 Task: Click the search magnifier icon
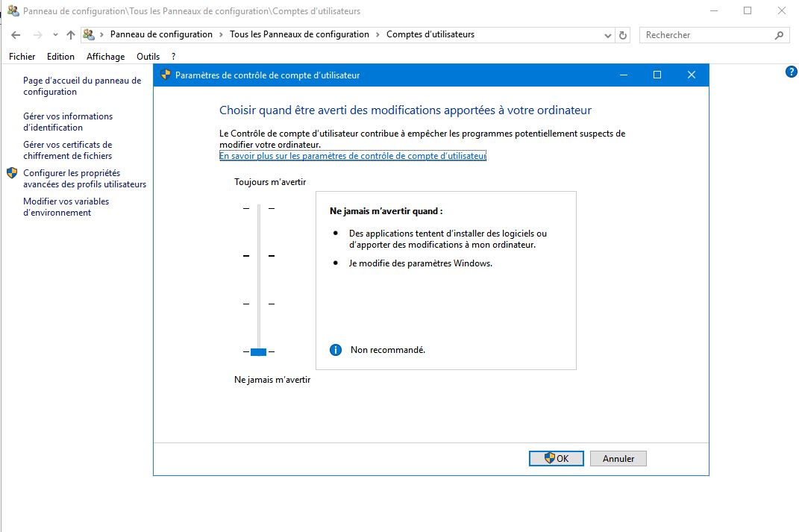(779, 35)
